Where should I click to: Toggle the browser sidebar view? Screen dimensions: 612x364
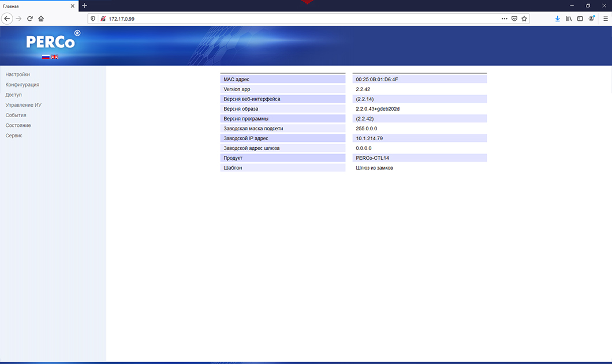tap(580, 18)
